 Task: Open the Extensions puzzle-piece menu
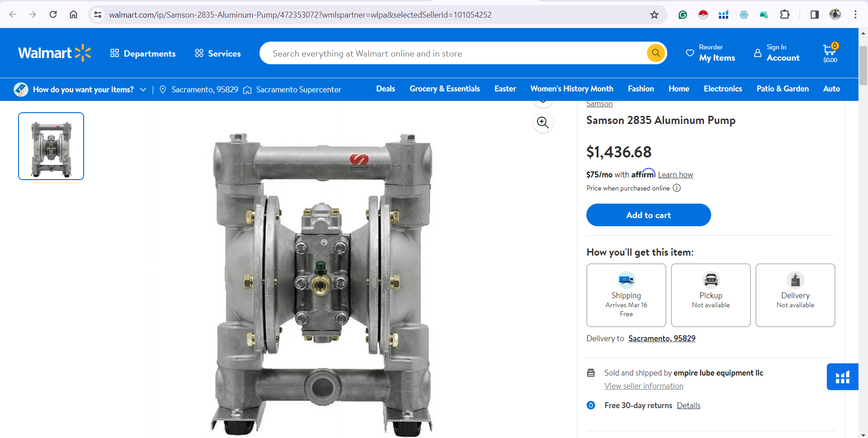tap(785, 14)
